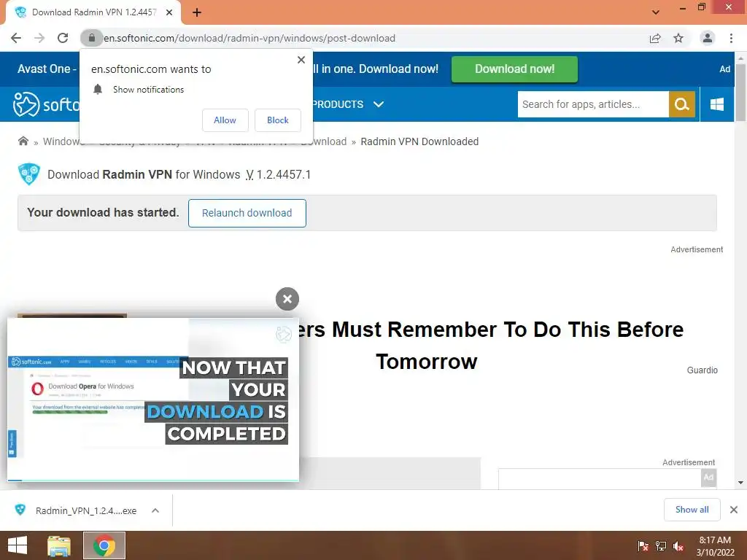Screen dimensions: 747x560
Task: Click Chrome icon in the taskbar
Action: coord(104,545)
